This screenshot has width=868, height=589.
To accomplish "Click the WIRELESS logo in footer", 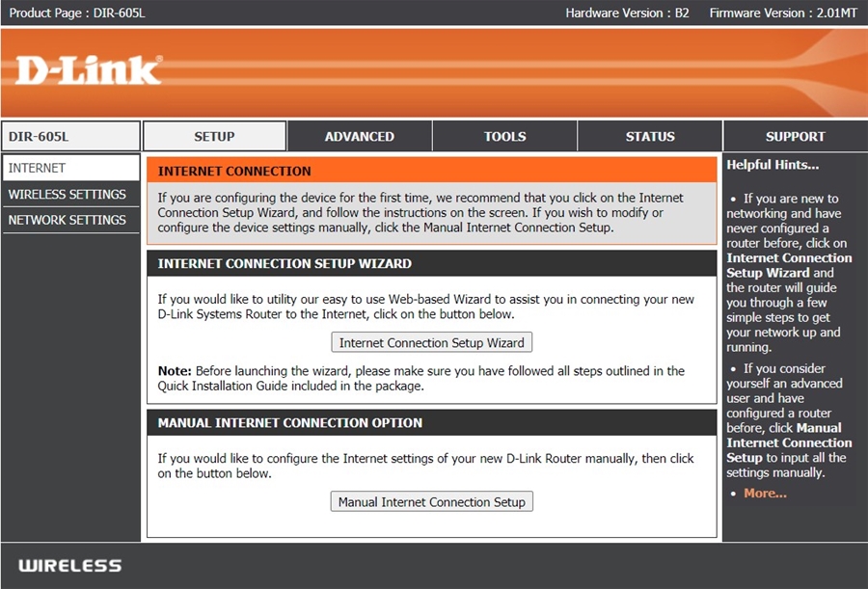I will [70, 565].
